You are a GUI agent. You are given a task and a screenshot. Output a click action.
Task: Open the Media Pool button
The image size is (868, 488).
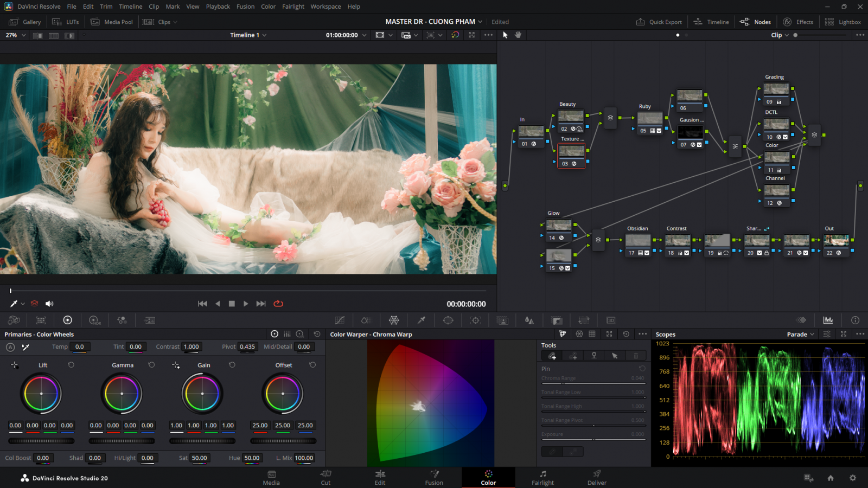[112, 22]
